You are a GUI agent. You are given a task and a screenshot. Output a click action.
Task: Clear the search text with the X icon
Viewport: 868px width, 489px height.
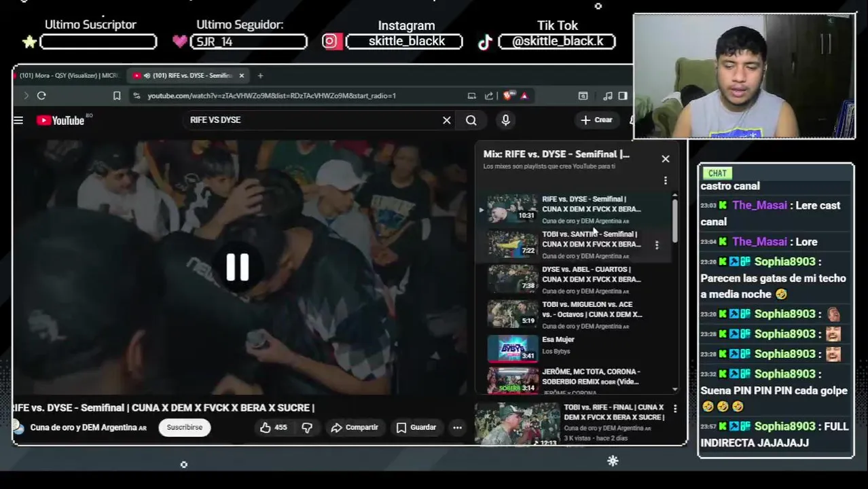(446, 120)
